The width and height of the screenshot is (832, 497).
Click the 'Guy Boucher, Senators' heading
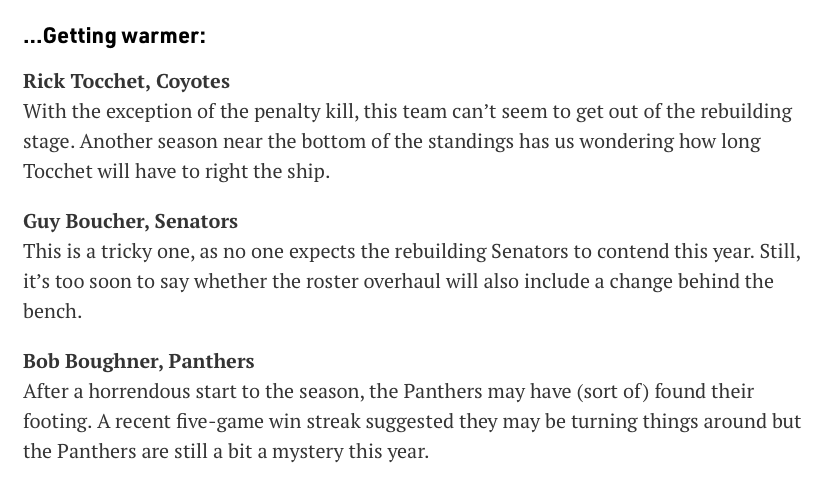[130, 221]
